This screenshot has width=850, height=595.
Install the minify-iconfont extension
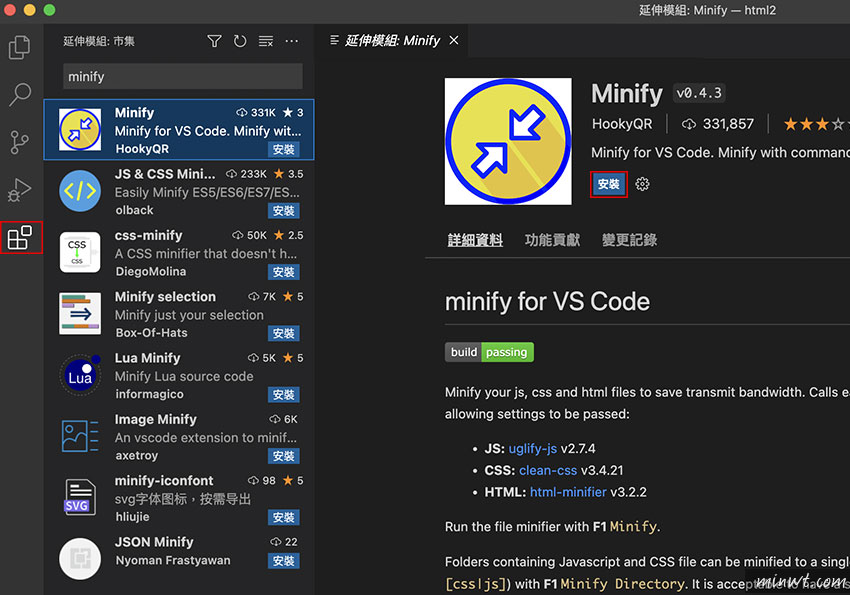point(284,517)
